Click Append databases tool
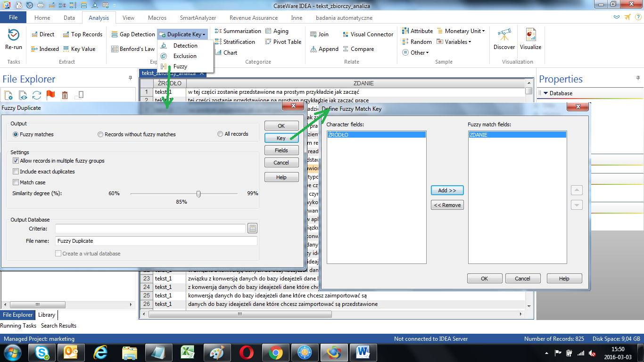The width and height of the screenshot is (644, 362). pyautogui.click(x=324, y=49)
